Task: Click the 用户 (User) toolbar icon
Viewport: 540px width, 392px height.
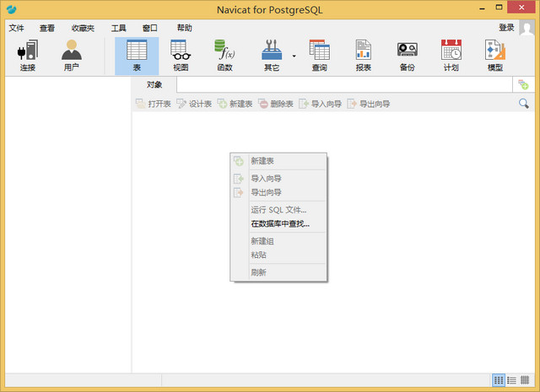Action: coord(71,56)
